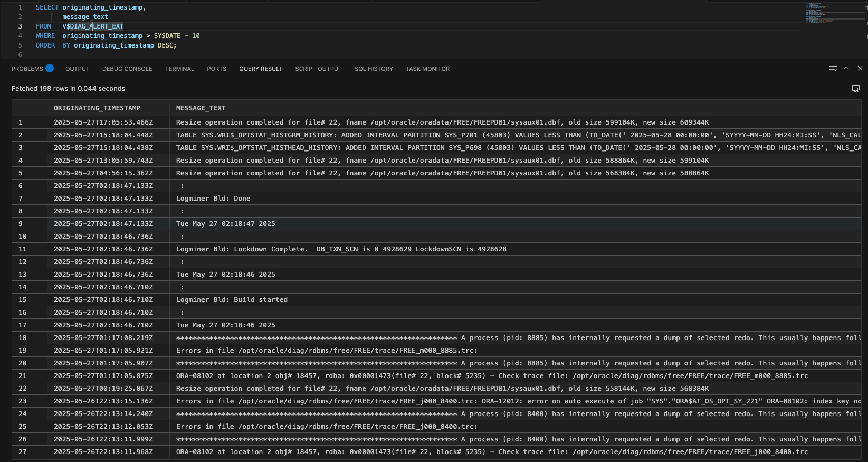Click the clear query results icon

[833, 69]
